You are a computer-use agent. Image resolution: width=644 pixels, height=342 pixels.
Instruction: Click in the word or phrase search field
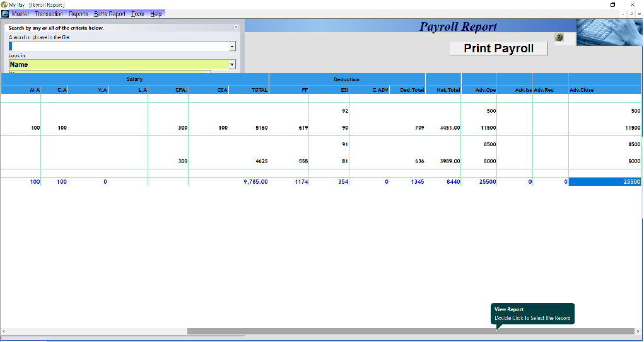click(x=120, y=47)
